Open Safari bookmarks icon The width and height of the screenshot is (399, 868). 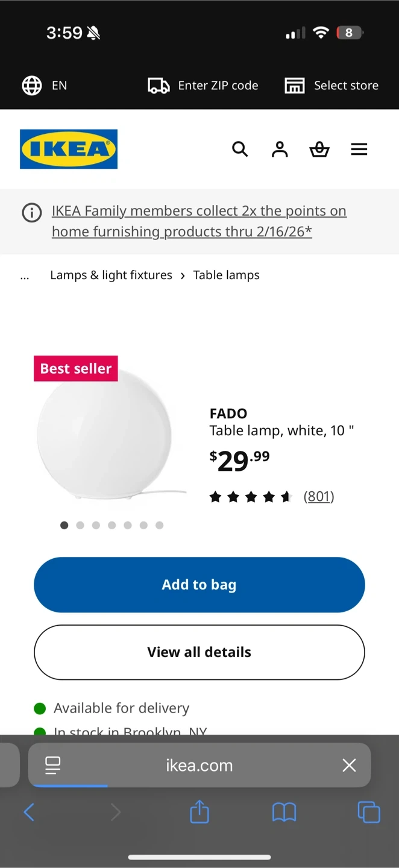284,812
